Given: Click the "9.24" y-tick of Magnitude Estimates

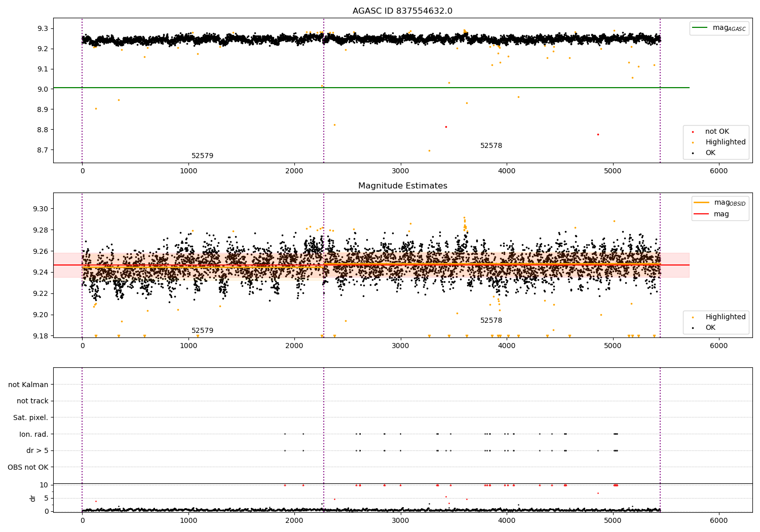Looking at the screenshot, I should click(x=41, y=273).
